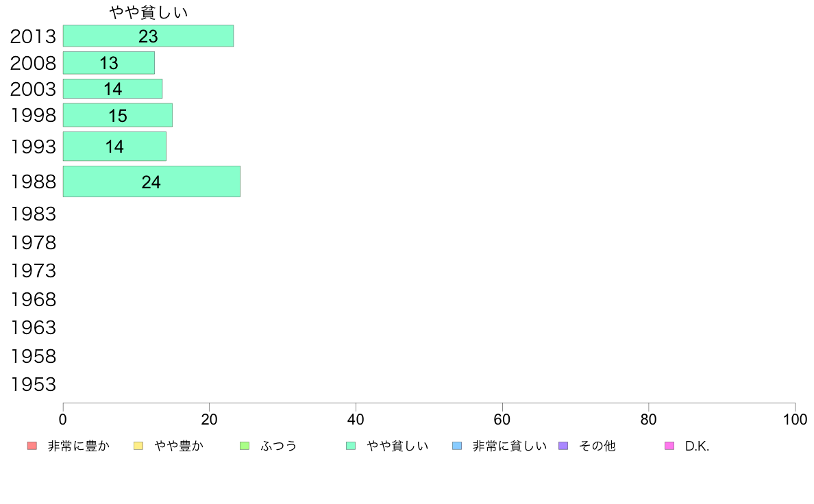
Task: Click the やや貧しい column header above bars
Action: point(149,12)
